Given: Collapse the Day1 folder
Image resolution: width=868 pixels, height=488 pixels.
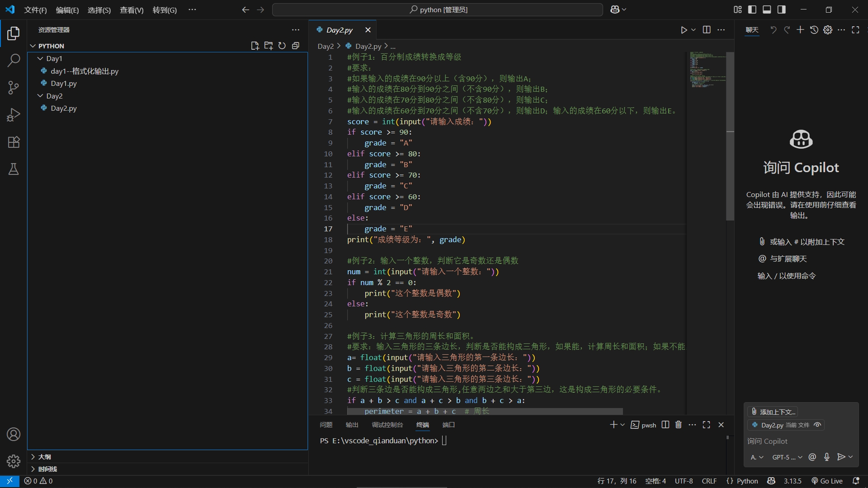Looking at the screenshot, I should [40, 59].
